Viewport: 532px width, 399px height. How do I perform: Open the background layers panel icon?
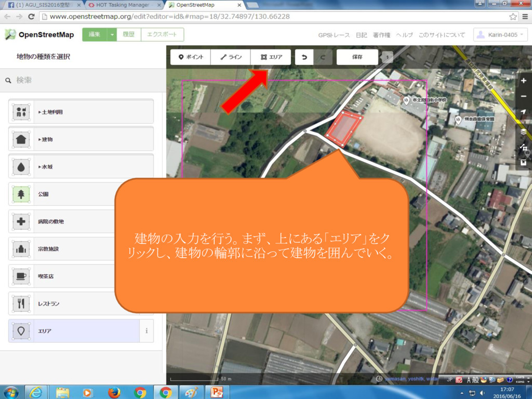[x=524, y=131]
